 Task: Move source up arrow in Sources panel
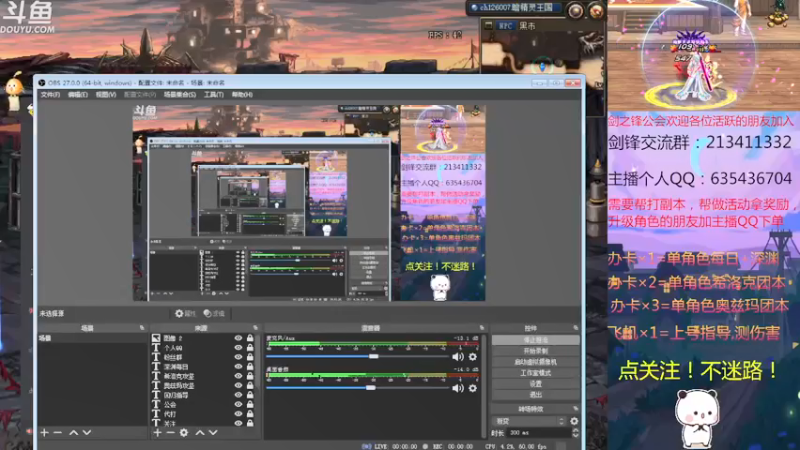pos(200,433)
